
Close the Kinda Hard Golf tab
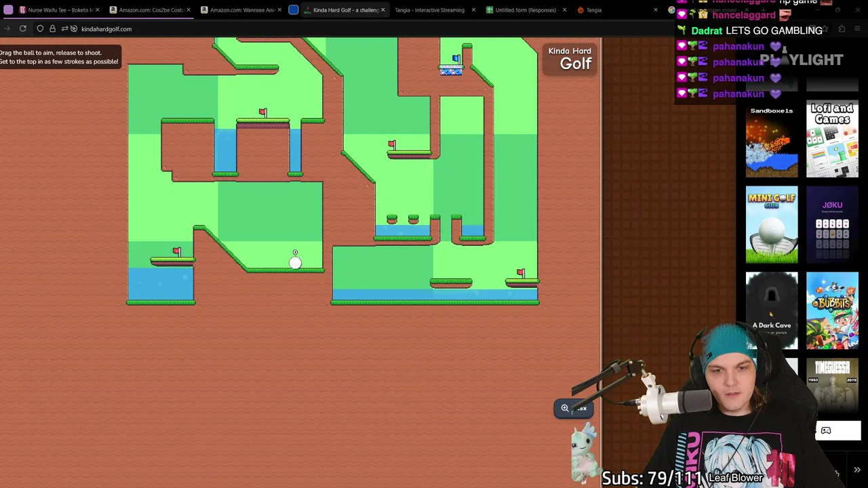pos(382,10)
